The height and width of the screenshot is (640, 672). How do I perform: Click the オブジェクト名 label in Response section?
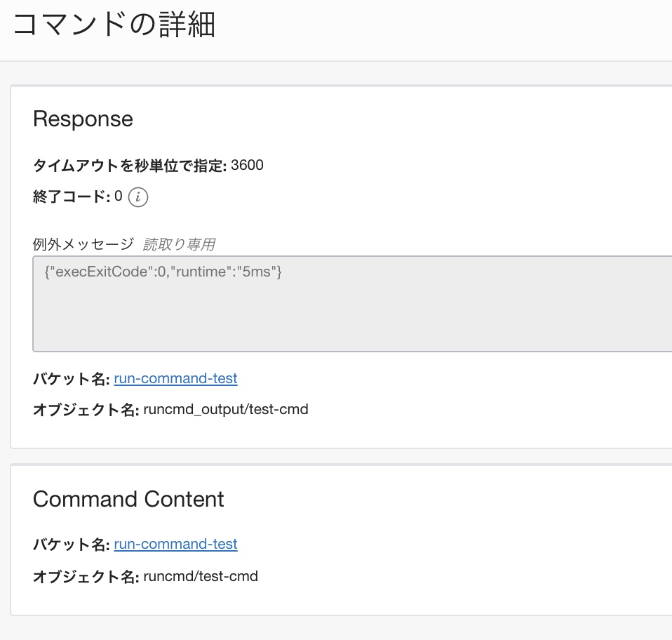click(x=86, y=410)
